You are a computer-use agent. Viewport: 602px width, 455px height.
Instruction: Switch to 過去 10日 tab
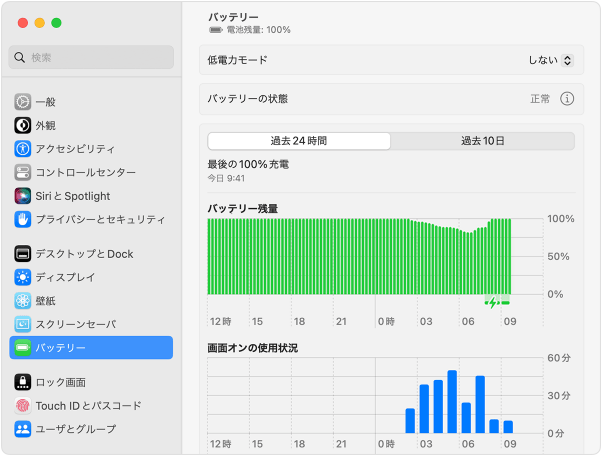pos(483,141)
